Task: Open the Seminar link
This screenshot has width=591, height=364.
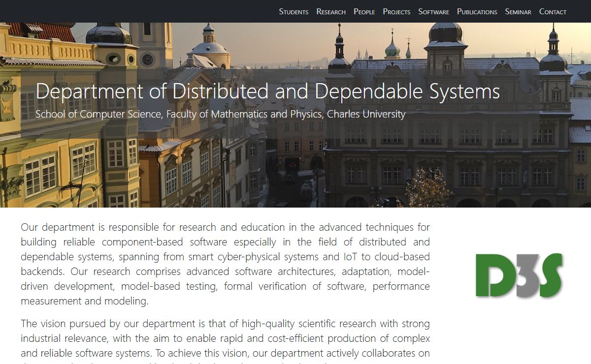Action: click(518, 12)
